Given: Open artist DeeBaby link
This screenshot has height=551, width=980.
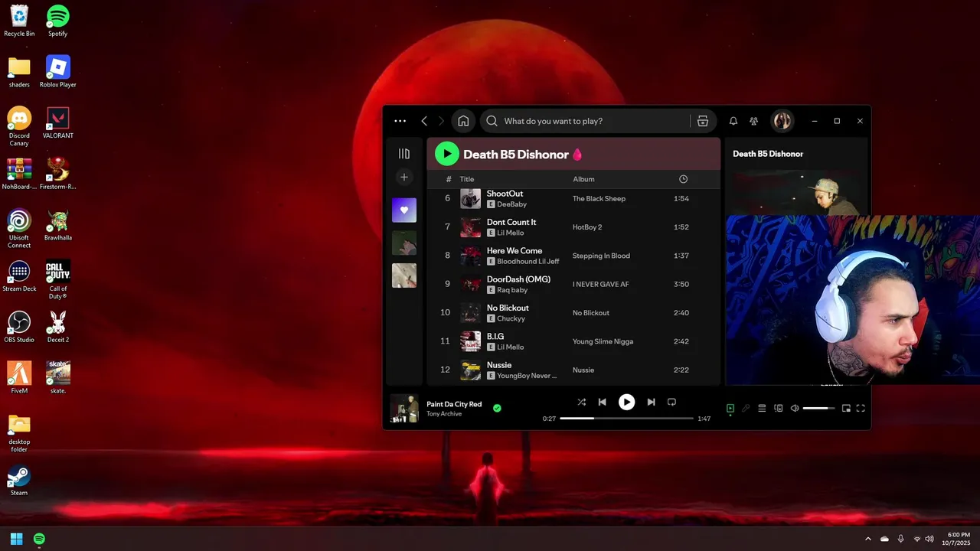Looking at the screenshot, I should click(x=511, y=204).
